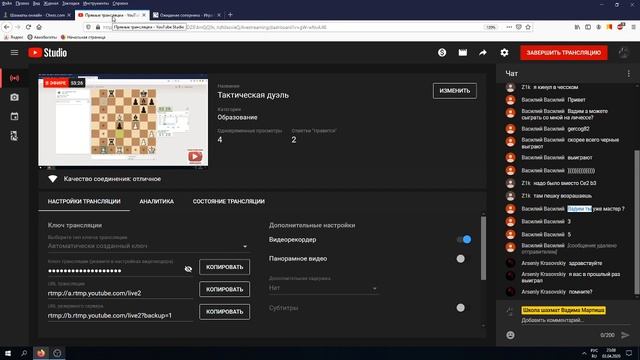Toggle the Панорамное видео switch
Screen dimensions: 640x360
click(461, 259)
